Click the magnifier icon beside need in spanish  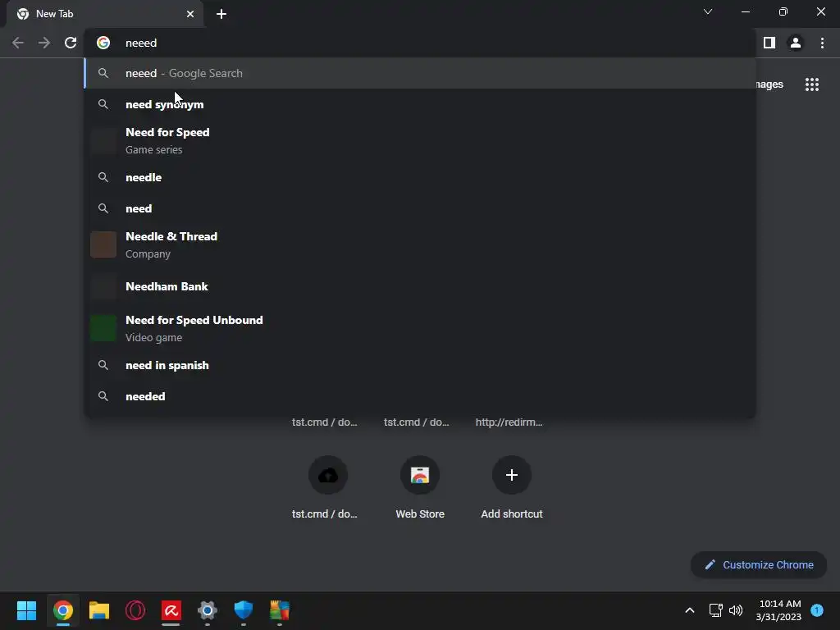(103, 365)
